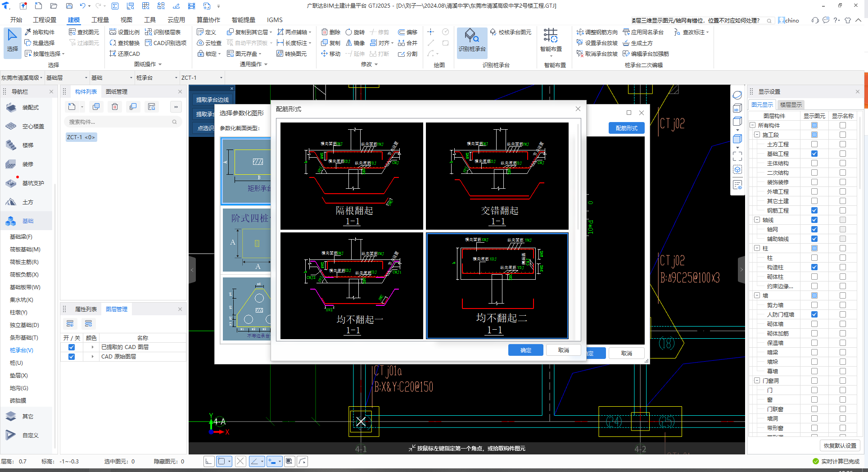Collapse the 柱 tree group
The image size is (868, 472).
757,248
